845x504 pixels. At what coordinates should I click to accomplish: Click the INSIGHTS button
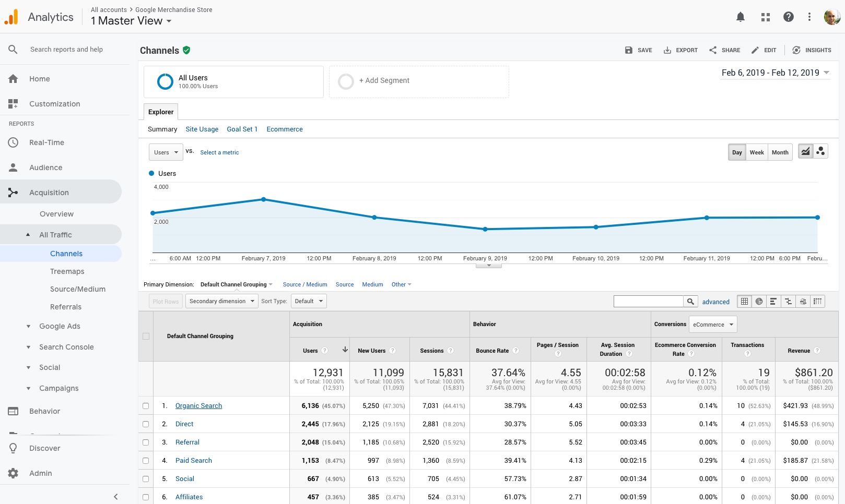click(812, 50)
